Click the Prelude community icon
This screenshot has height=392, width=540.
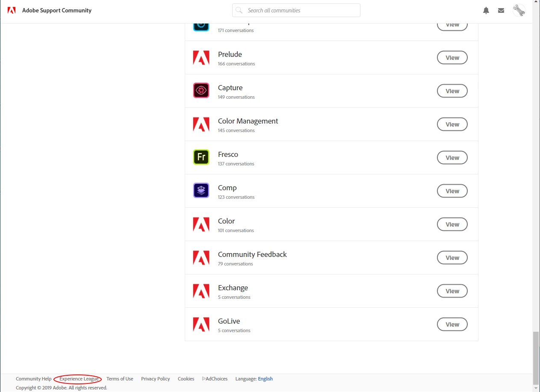point(201,58)
